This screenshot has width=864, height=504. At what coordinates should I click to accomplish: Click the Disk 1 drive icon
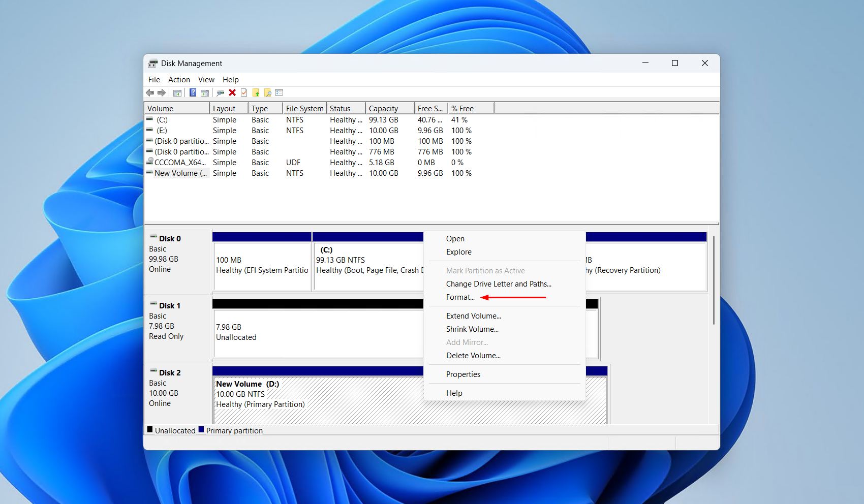point(153,304)
